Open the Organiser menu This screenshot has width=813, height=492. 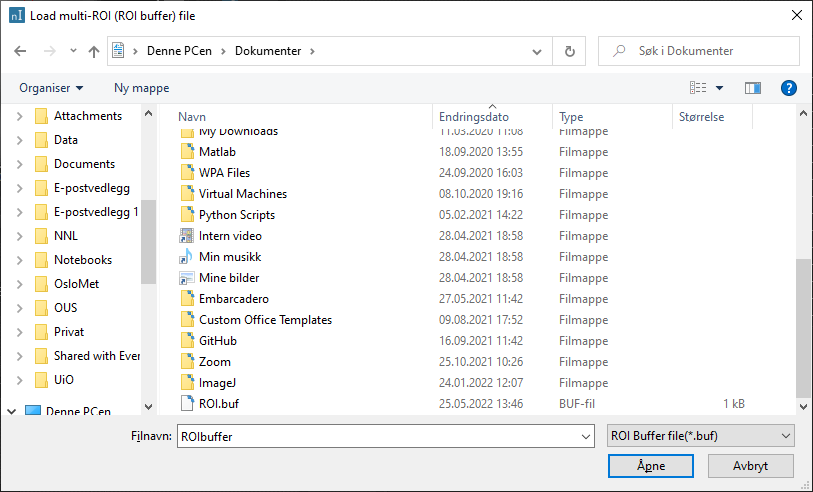click(x=51, y=88)
